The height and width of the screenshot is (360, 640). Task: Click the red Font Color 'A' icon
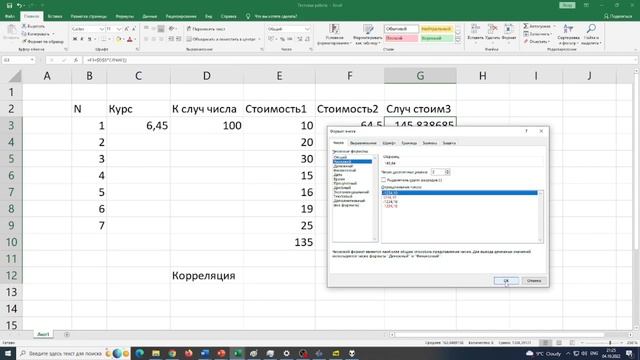pyautogui.click(x=130, y=39)
